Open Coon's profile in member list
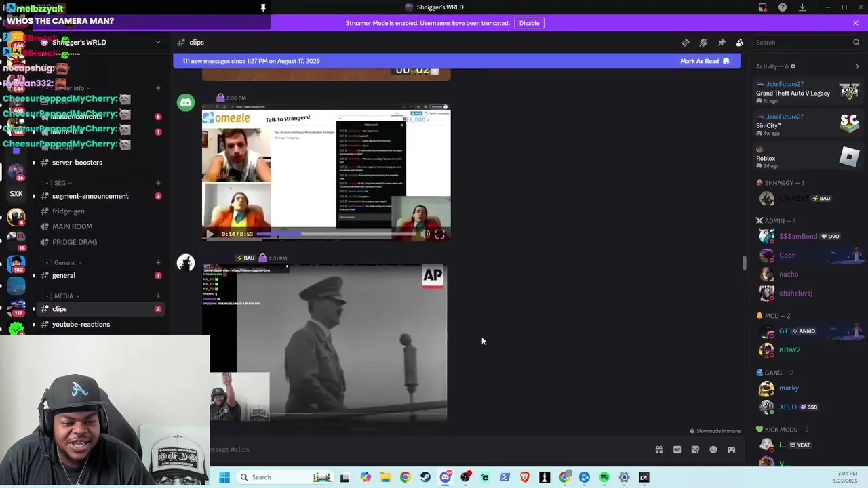 [809, 256]
